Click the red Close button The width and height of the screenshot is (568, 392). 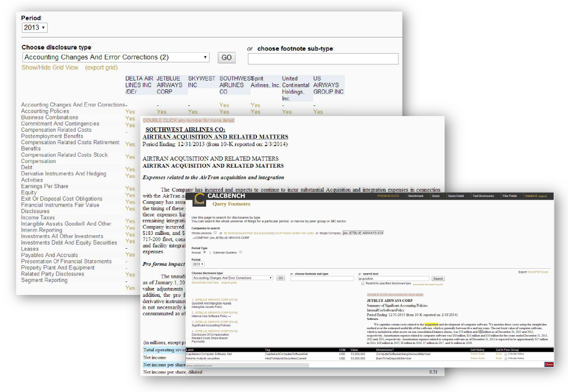pyautogui.click(x=549, y=365)
